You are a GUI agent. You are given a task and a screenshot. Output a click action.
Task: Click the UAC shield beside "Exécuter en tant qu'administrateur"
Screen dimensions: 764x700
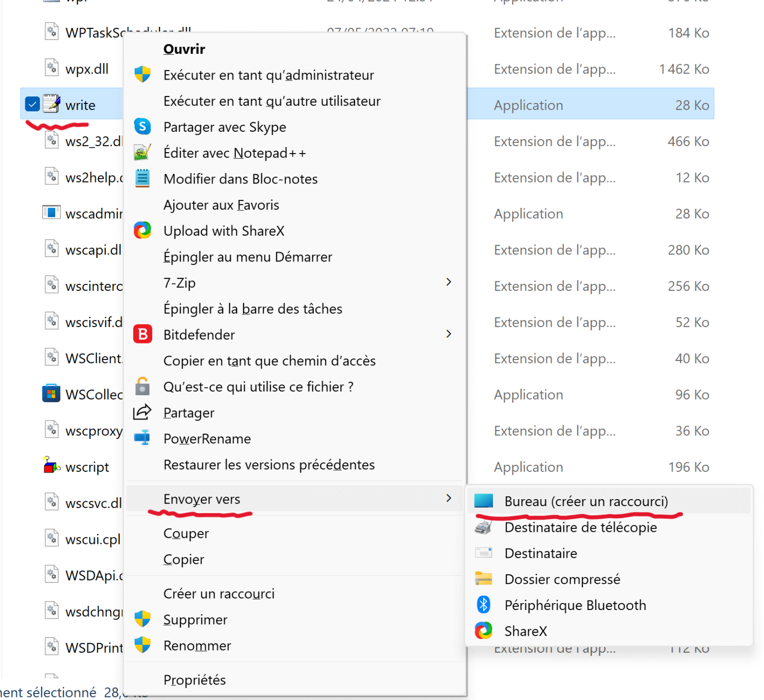pos(143,74)
